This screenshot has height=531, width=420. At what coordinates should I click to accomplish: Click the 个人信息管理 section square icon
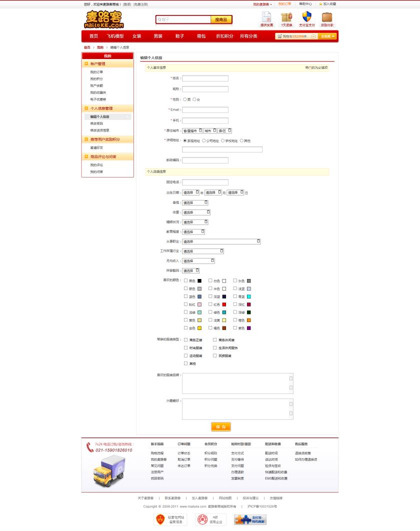tap(86, 108)
